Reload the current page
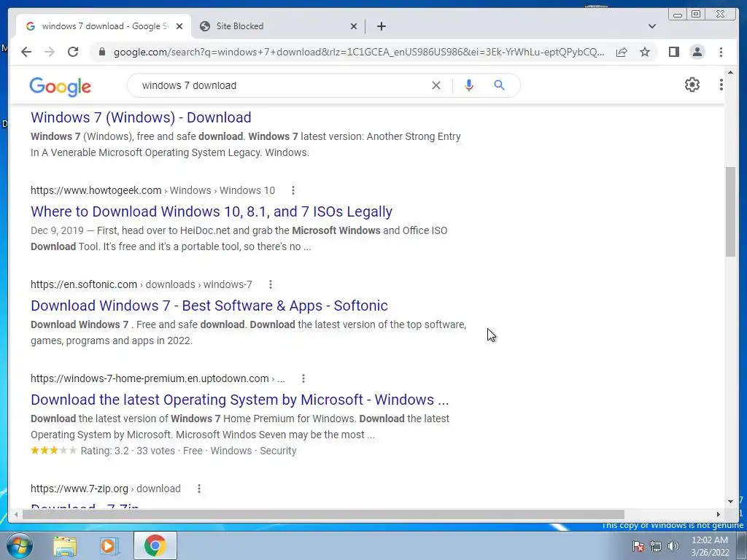 (73, 52)
